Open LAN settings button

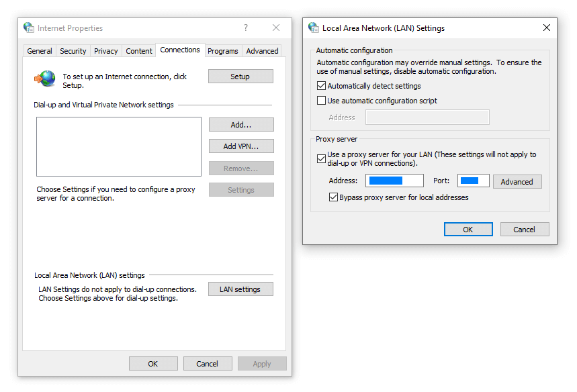[240, 289]
